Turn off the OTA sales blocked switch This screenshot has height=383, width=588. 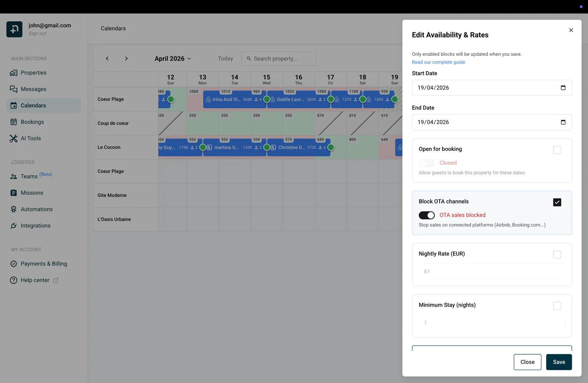click(427, 215)
